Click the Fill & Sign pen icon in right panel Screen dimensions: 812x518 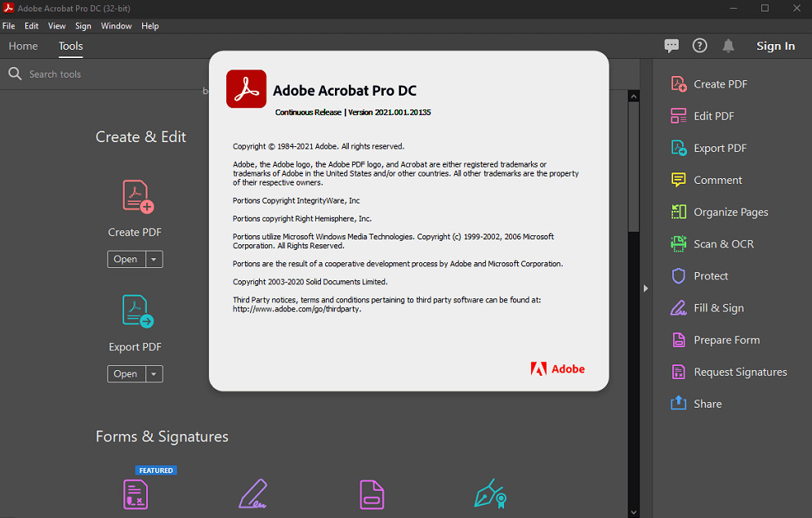(x=678, y=308)
